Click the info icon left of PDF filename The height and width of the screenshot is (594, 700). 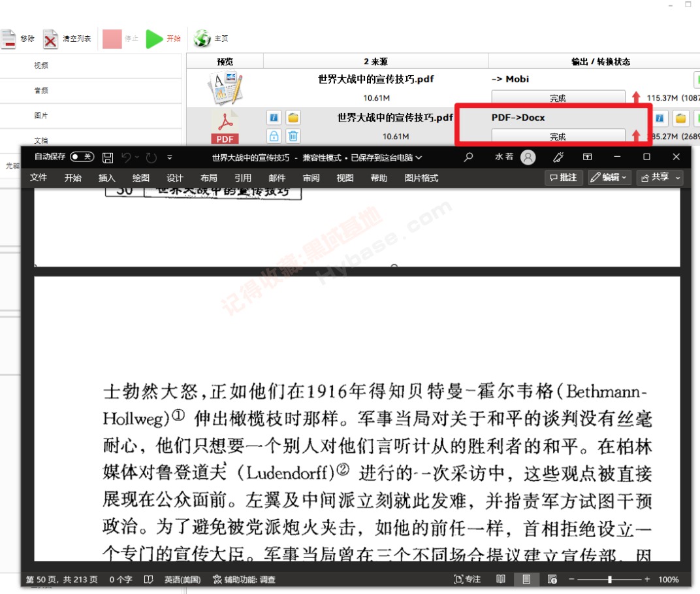tap(274, 118)
